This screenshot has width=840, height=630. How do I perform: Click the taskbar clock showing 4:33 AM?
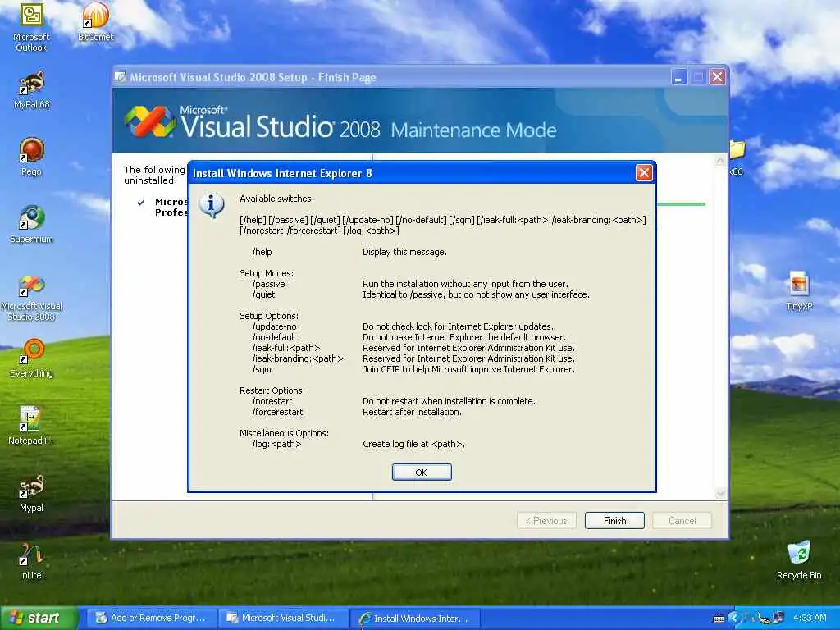click(x=810, y=619)
